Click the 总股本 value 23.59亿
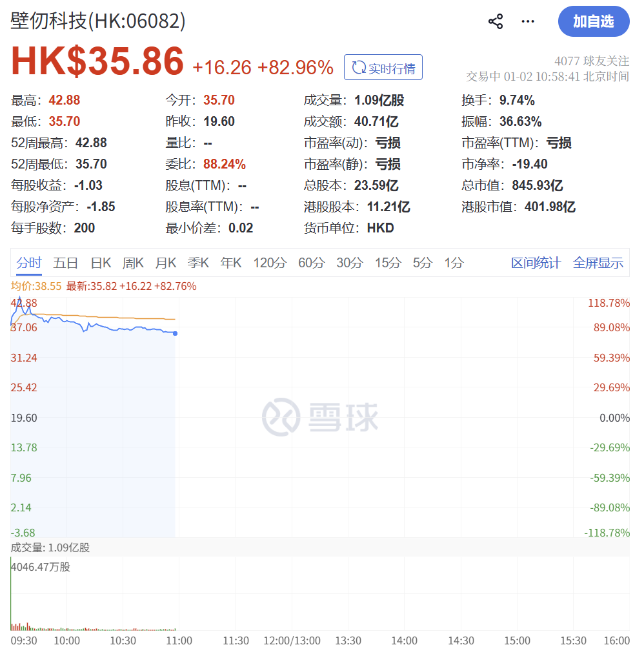Screen dimensions: 644x656 point(376,185)
